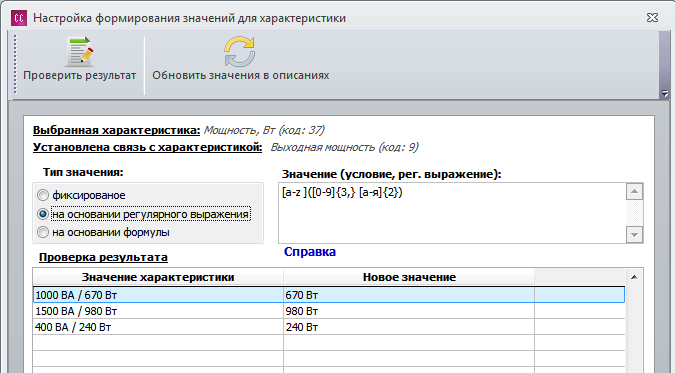675x373 pixels.
Task: Open the Справка help link
Action: click(310, 252)
